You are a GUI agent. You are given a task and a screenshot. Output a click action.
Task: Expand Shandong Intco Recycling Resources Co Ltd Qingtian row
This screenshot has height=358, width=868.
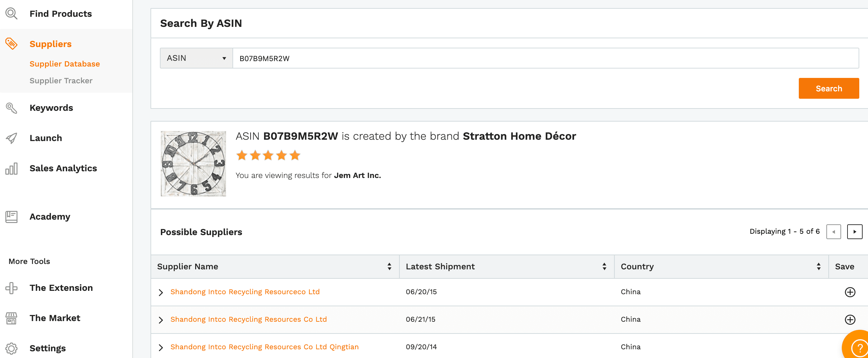coord(161,348)
